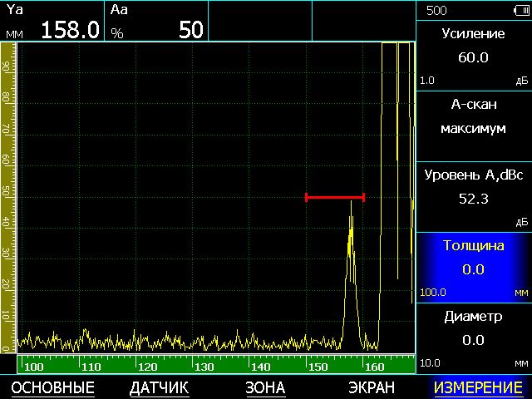Select the Диаметр parameter panel
The height and width of the screenshot is (399, 532).
point(474,338)
